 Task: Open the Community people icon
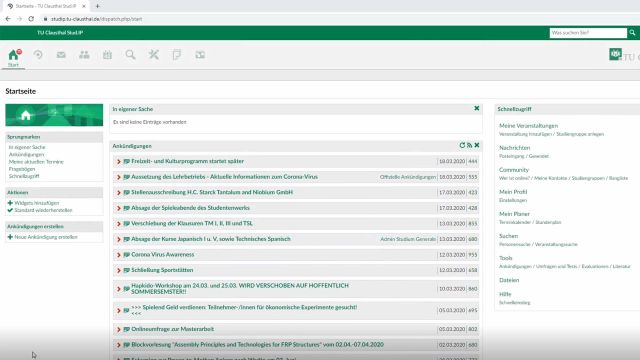point(84,55)
